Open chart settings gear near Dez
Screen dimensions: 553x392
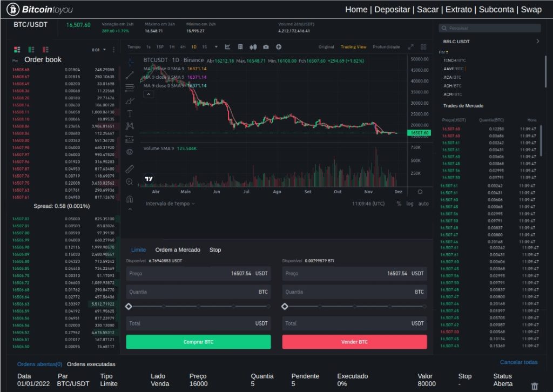coord(420,192)
